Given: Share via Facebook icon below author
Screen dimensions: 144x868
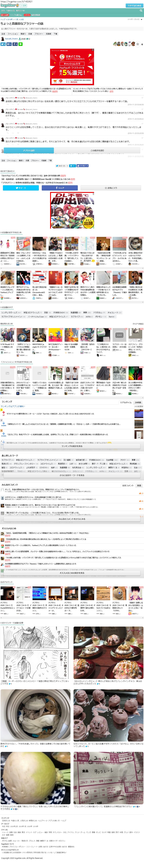Looking at the screenshot, I should click(15, 44).
